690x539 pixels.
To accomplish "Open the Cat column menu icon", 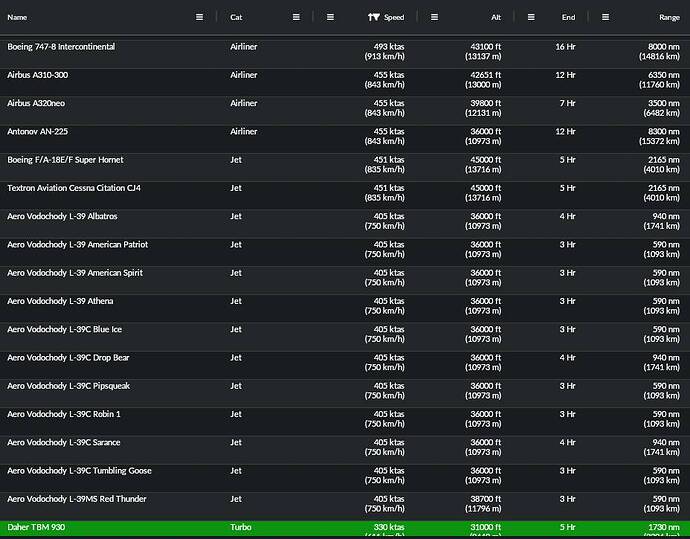I will 296,17.
